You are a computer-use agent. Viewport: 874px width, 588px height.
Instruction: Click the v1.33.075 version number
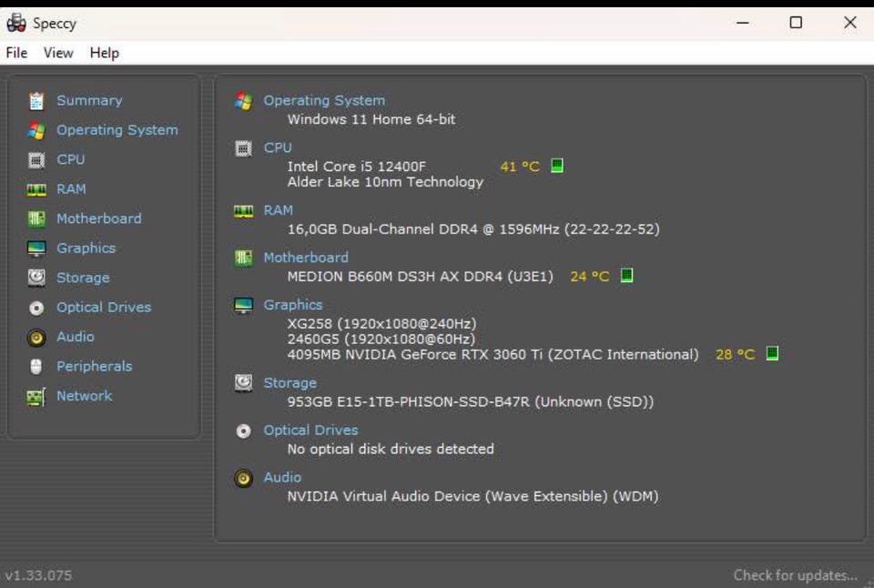point(38,575)
